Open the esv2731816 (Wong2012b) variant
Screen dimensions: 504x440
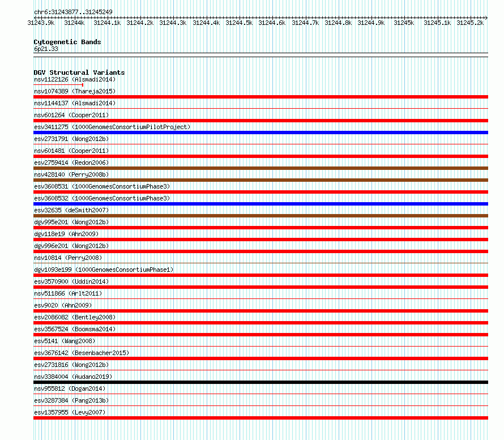click(x=71, y=365)
